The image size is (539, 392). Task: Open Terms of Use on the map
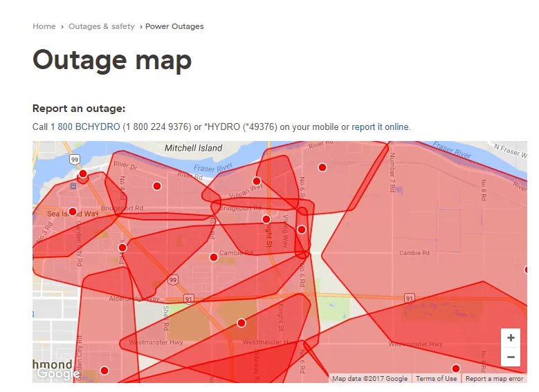(436, 379)
